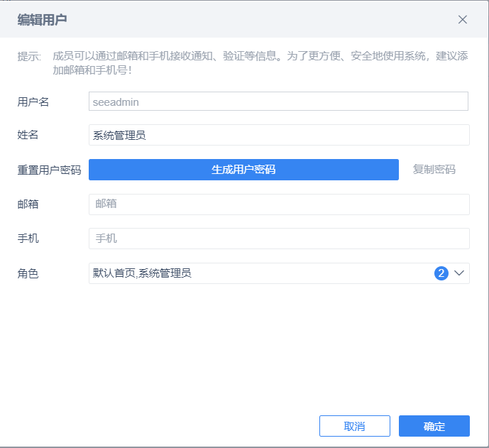Screen dimensions: 489x448
Task: Click the 生成用户密码 button
Action: coord(243,170)
